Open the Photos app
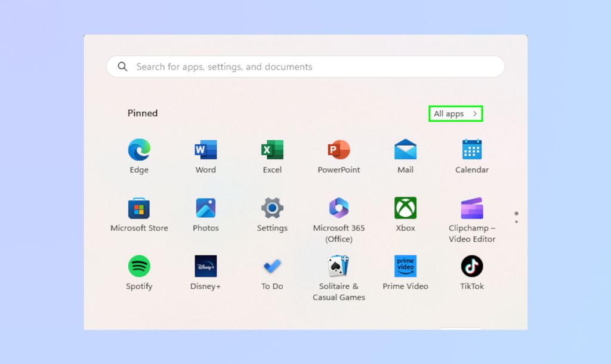 click(205, 209)
